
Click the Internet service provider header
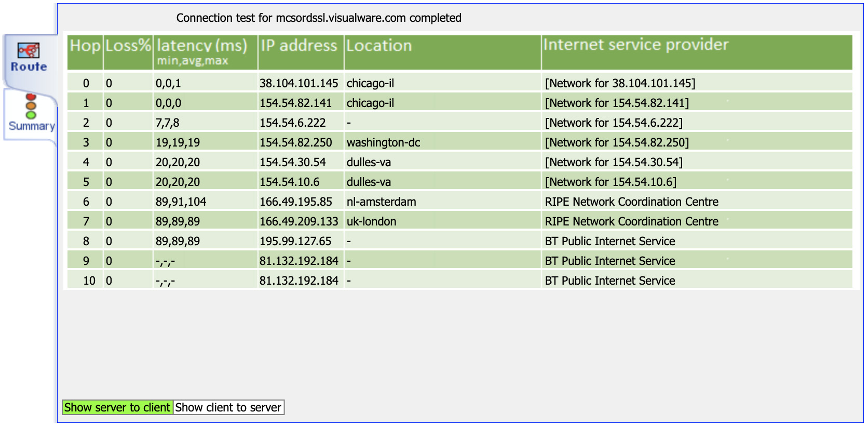[634, 46]
